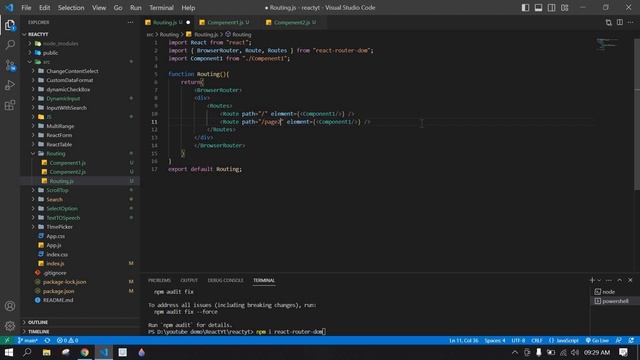
Task: Open the Source Control view
Action: [10, 65]
